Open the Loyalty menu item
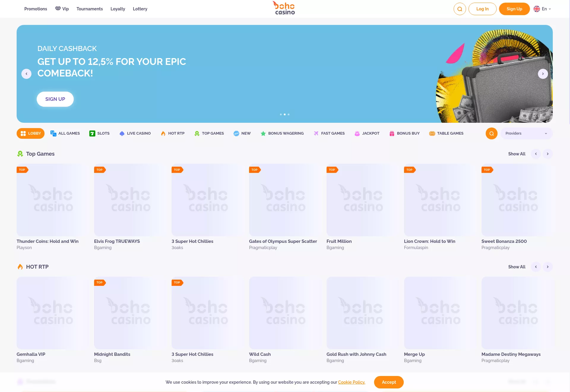The image size is (570, 392). tap(118, 9)
